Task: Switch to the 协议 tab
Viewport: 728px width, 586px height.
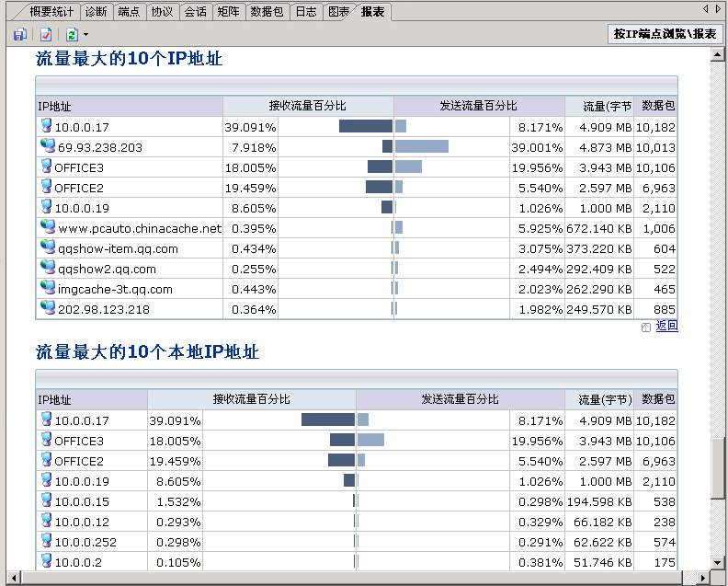Action: pos(162,12)
